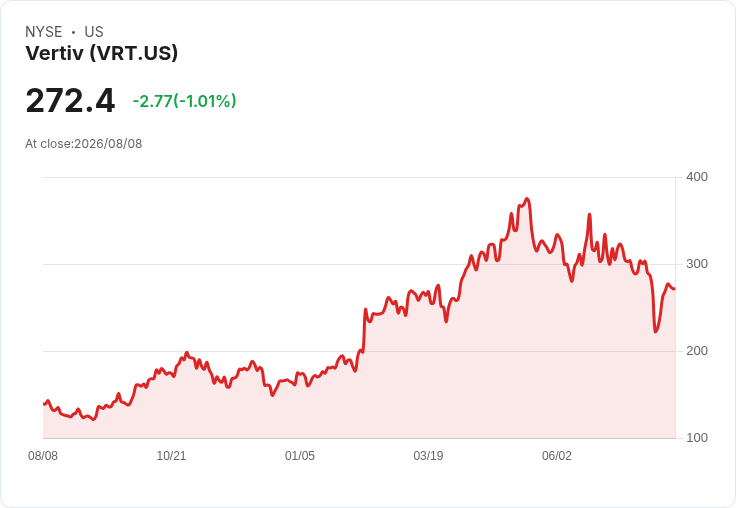Click the NYSE exchange label
Image resolution: width=736 pixels, height=508 pixels.
[44, 32]
